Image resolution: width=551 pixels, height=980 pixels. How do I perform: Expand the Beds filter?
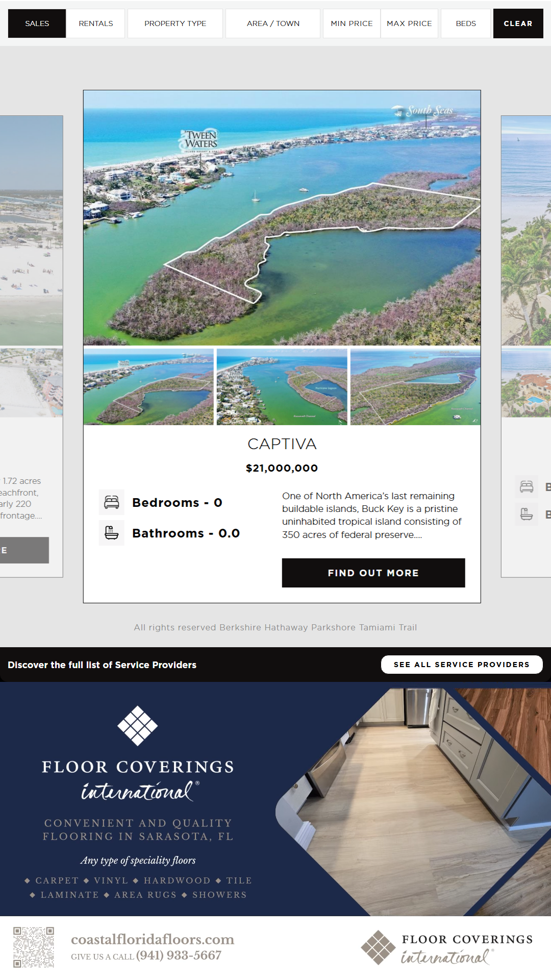466,23
